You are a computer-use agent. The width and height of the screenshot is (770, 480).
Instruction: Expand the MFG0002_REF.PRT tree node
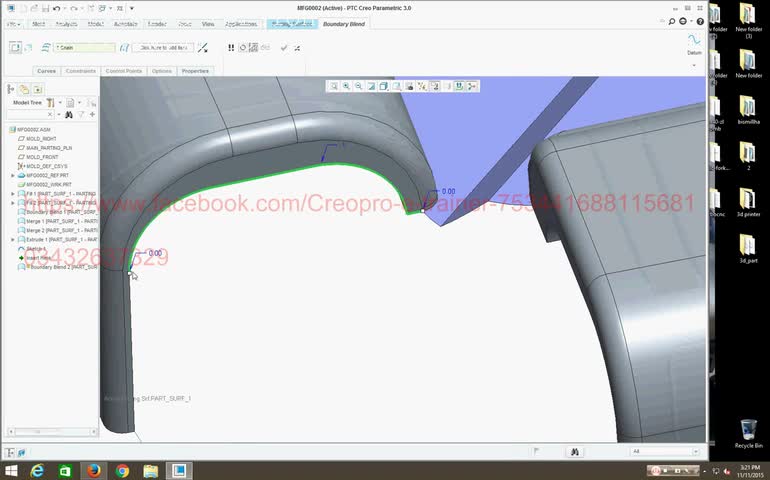[13, 175]
